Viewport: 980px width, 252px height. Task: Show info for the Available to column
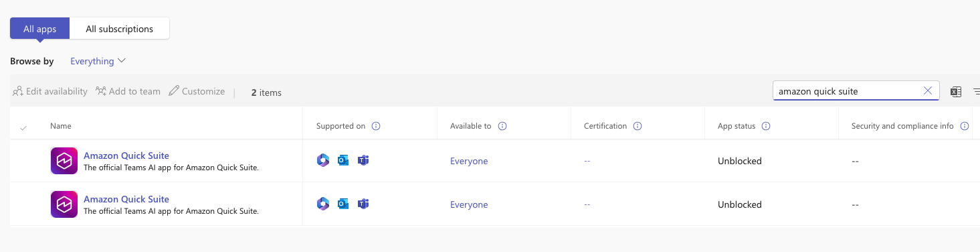click(x=502, y=126)
